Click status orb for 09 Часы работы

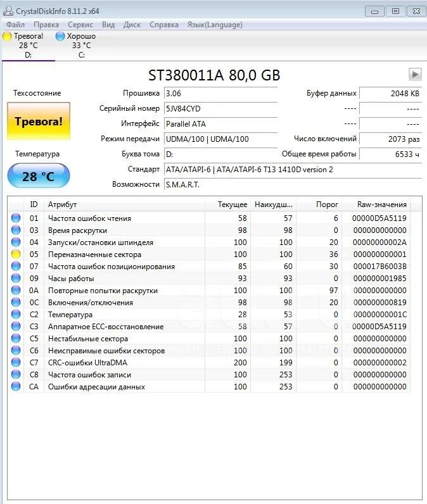point(16,279)
